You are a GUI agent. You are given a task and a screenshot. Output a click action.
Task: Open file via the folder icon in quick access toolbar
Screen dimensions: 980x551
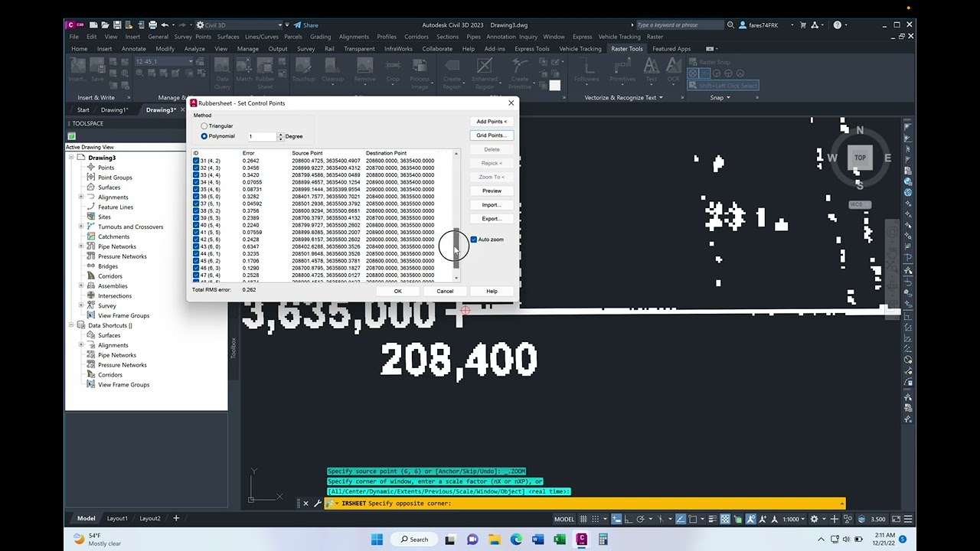(x=106, y=25)
